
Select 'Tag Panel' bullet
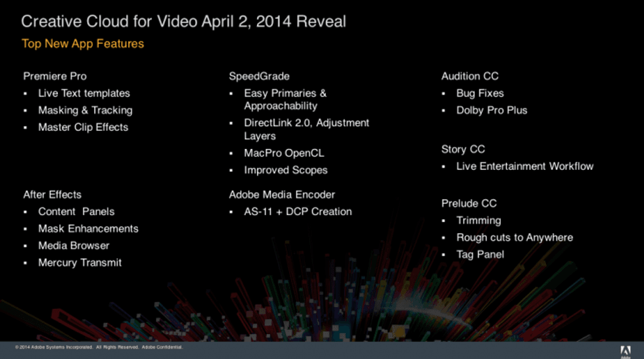[x=480, y=255]
